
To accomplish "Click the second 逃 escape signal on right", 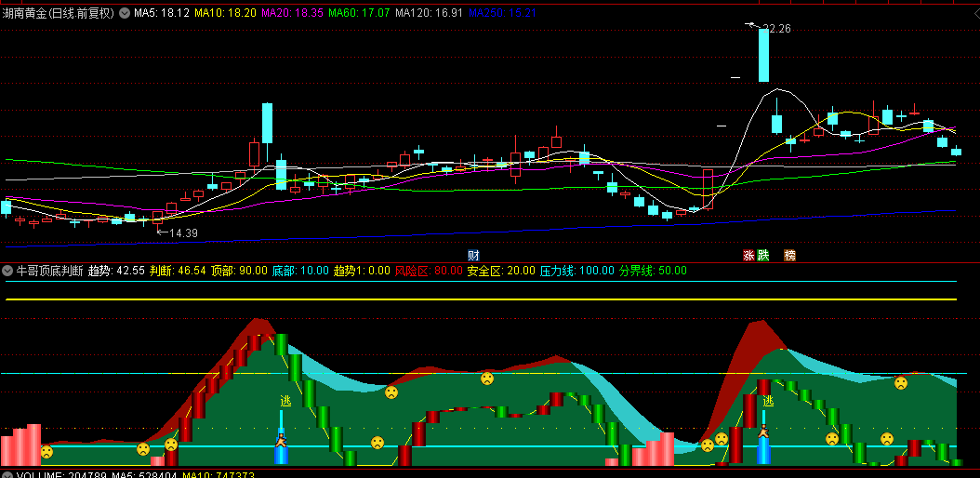I will tap(768, 402).
